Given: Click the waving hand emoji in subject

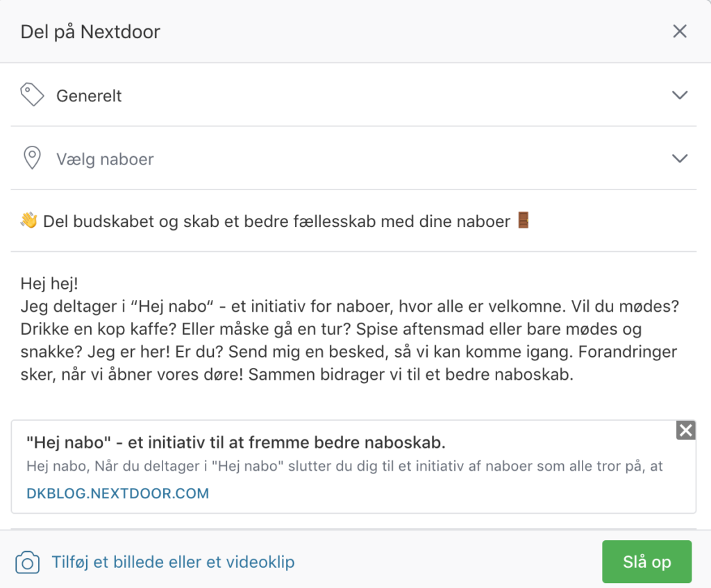Looking at the screenshot, I should (29, 221).
